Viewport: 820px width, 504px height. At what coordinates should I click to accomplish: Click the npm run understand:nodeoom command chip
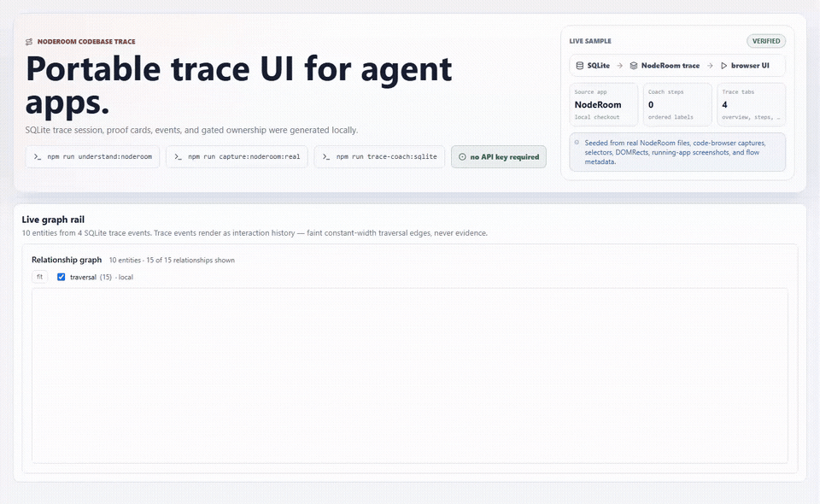92,157
